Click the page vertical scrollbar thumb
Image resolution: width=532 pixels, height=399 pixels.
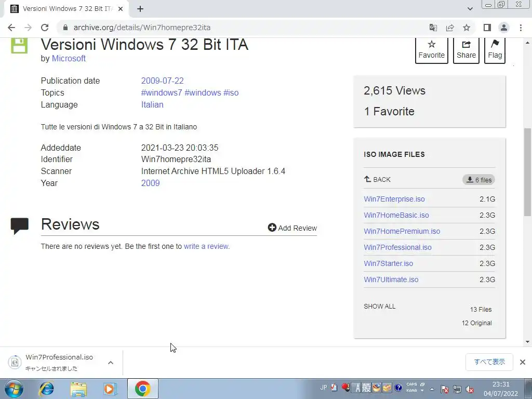527,172
